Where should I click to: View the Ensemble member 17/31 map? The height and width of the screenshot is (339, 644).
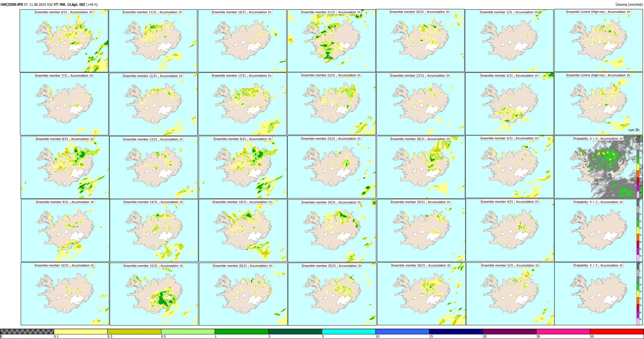click(242, 104)
